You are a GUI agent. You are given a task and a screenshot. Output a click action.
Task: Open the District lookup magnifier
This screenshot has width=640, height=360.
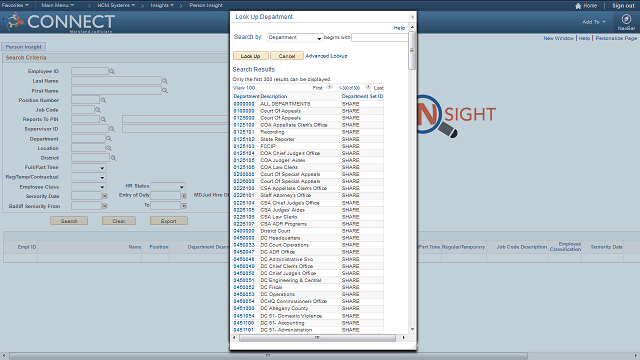[113, 158]
